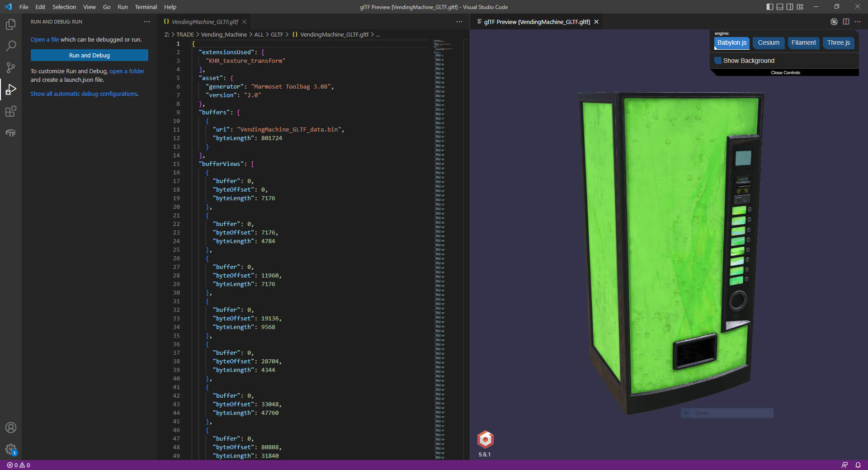Open the Search view icon
This screenshot has width=868, height=470.
(x=11, y=46)
